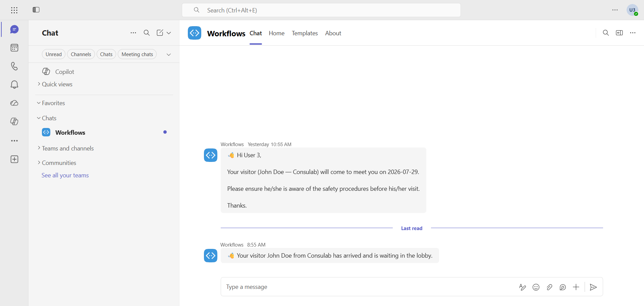The height and width of the screenshot is (306, 644).
Task: Open the About tab
Action: pos(333,33)
